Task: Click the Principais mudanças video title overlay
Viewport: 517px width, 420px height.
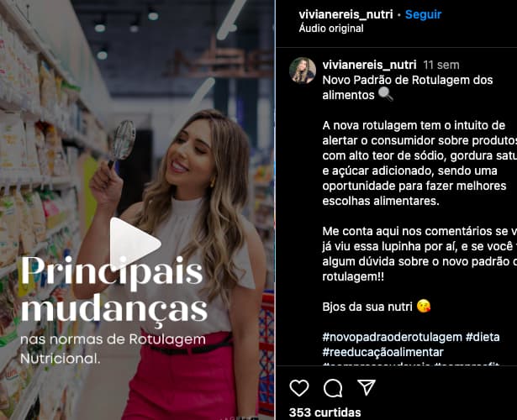Action: click(114, 291)
